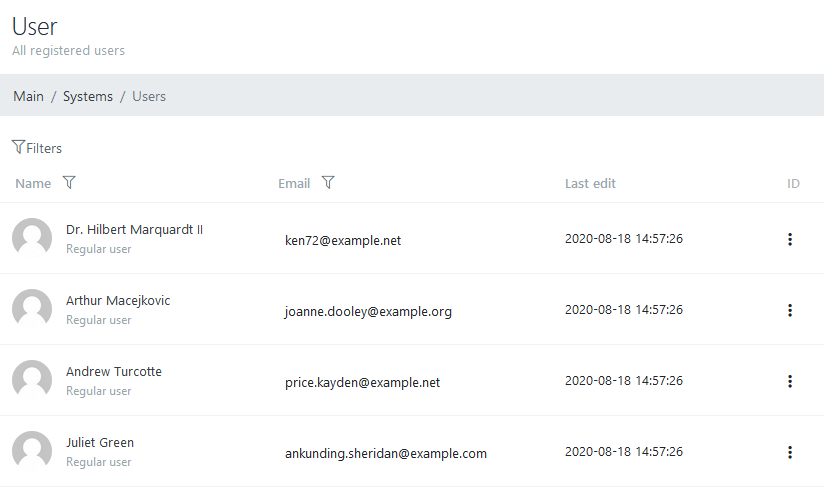The height and width of the screenshot is (492, 824).
Task: Open three-dot menu for Juliet Green
Action: click(x=789, y=452)
